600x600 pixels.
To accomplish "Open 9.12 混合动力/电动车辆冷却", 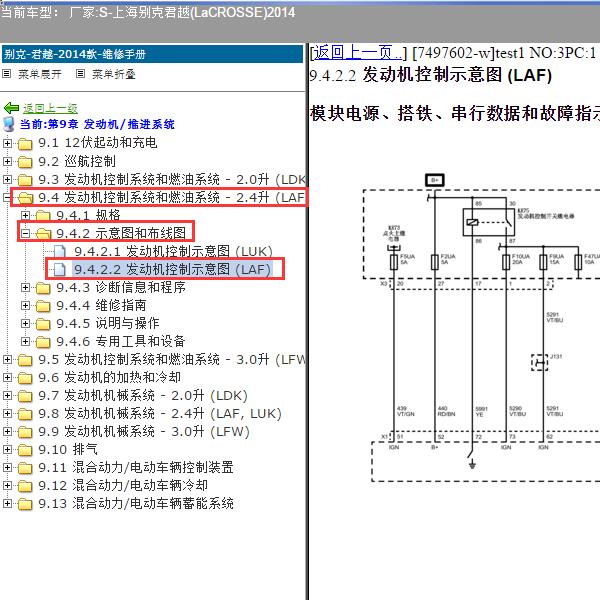I will coord(123,486).
